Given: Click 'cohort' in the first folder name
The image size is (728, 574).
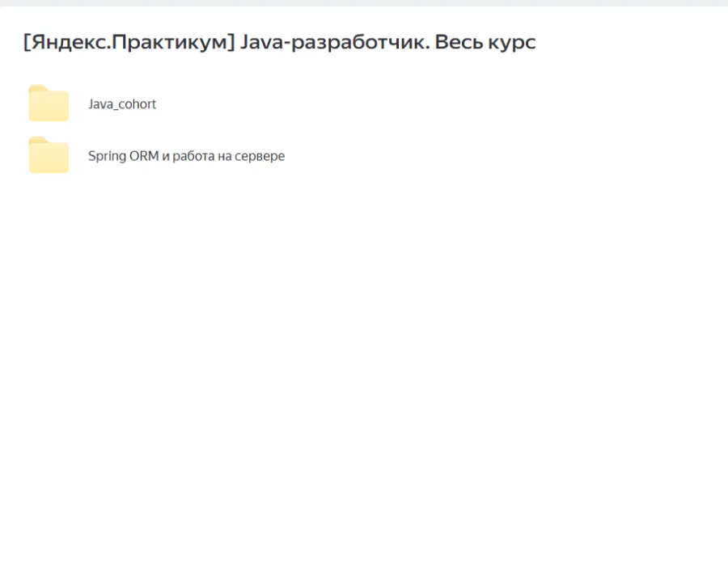Looking at the screenshot, I should coord(137,104).
